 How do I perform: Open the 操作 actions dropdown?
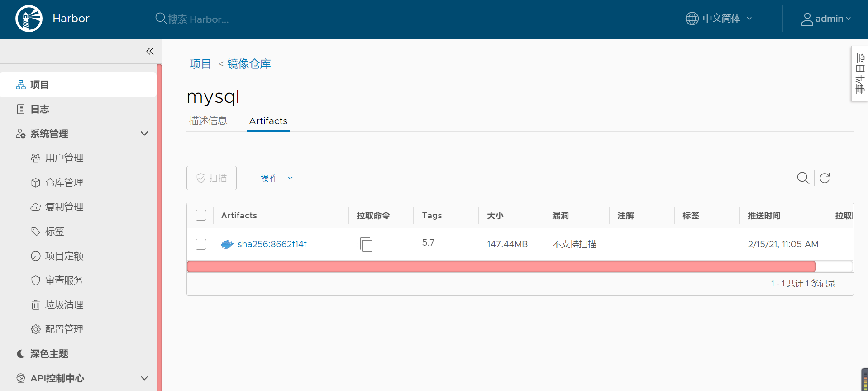pos(277,179)
